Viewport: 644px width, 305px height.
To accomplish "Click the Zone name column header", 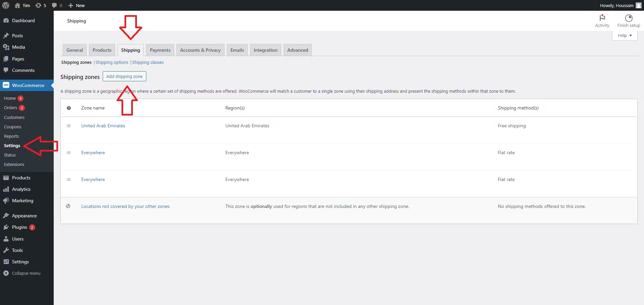I will 93,108.
